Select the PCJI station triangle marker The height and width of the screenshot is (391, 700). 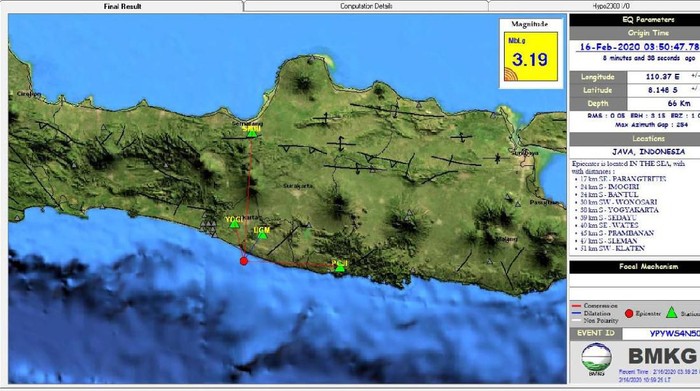(x=340, y=268)
